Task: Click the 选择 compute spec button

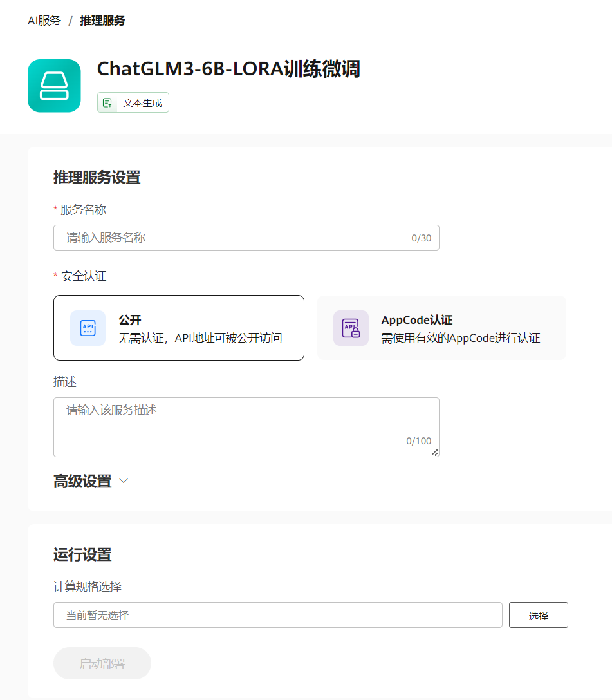Action: click(x=539, y=615)
